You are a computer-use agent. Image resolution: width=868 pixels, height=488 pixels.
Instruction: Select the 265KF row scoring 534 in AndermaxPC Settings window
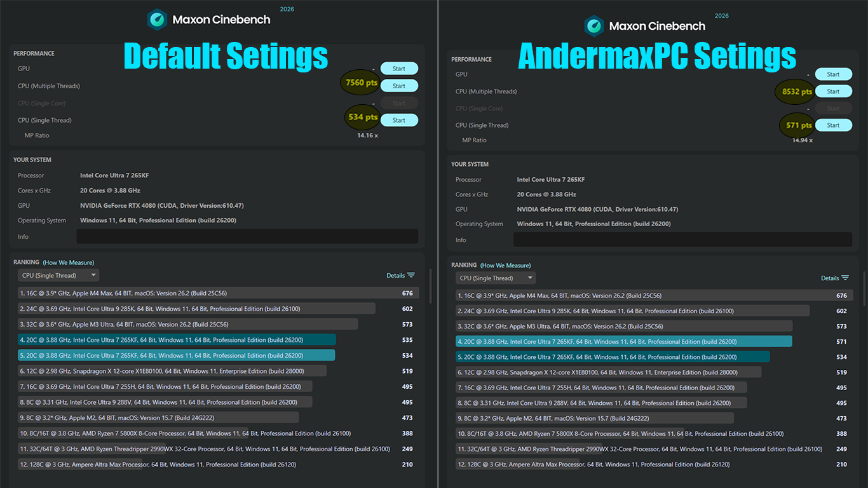click(653, 357)
